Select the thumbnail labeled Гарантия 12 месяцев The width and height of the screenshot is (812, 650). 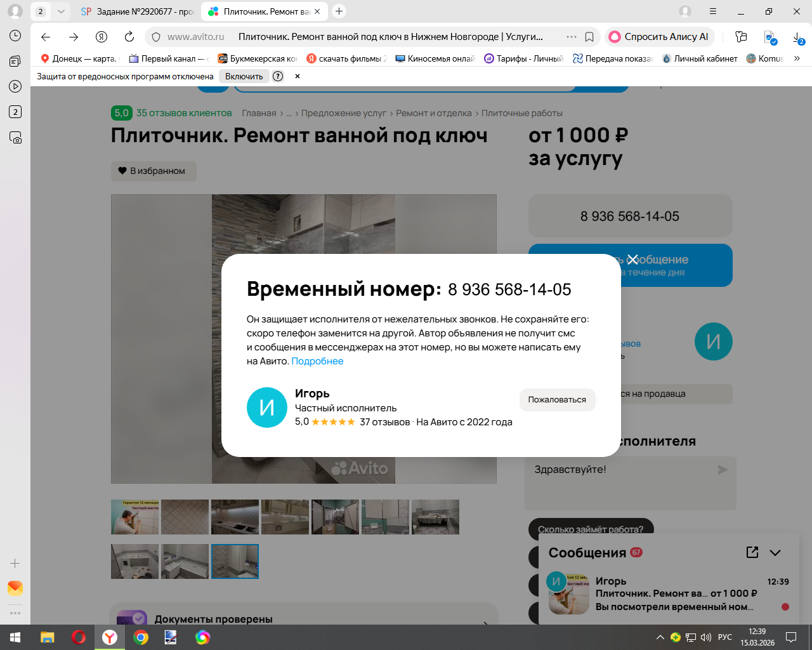pos(135,517)
